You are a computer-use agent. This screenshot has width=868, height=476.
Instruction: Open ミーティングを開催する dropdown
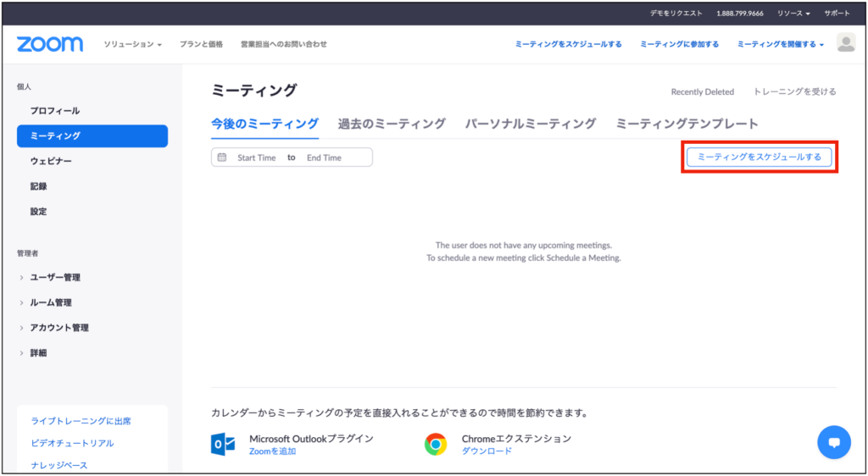click(x=780, y=44)
